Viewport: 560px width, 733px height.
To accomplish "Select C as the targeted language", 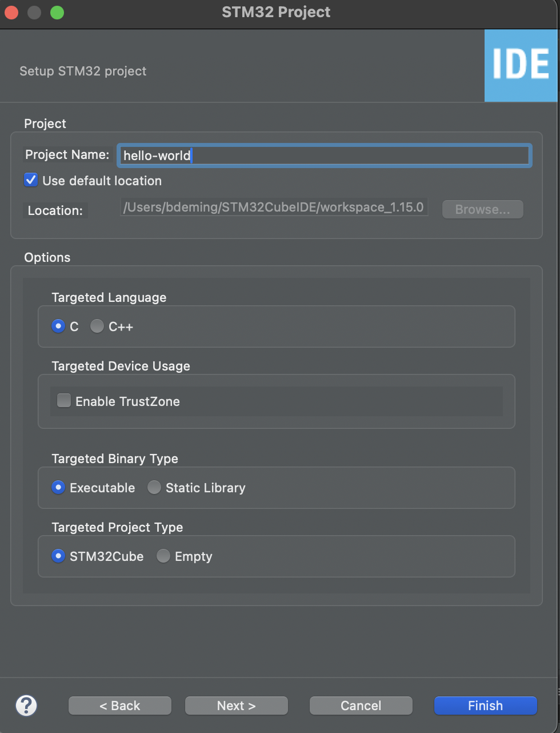I will 58,326.
